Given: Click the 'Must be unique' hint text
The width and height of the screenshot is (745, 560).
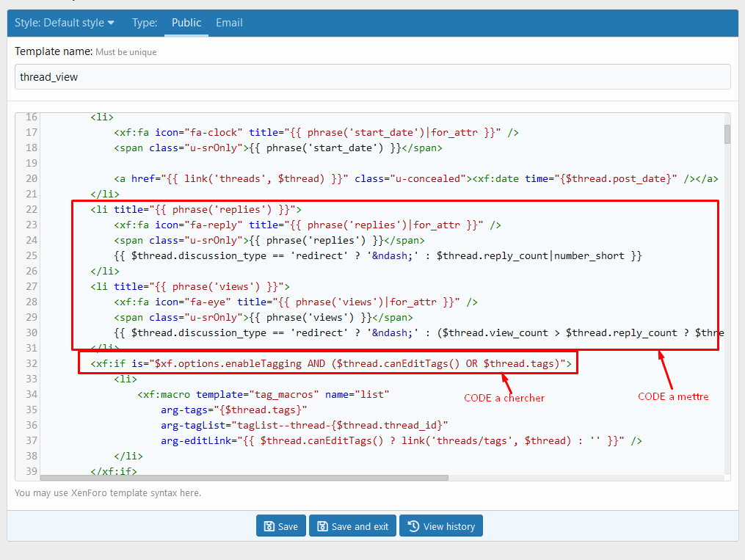Looking at the screenshot, I should click(126, 52).
